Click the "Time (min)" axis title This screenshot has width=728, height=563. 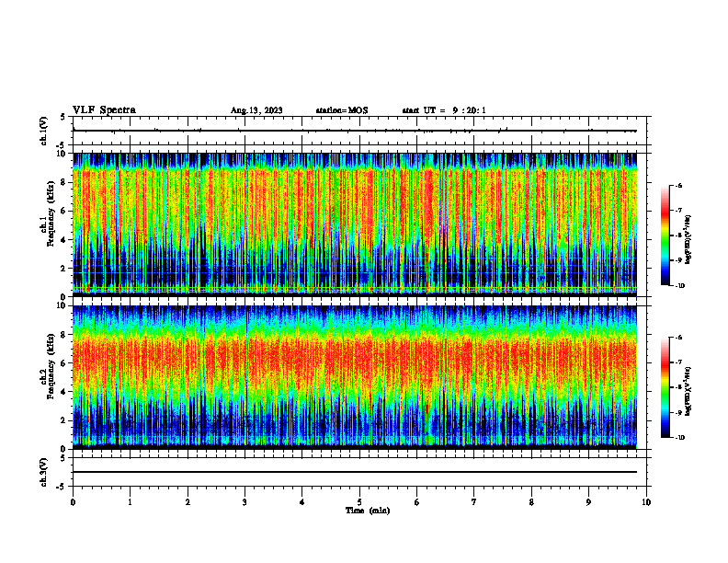click(x=368, y=511)
